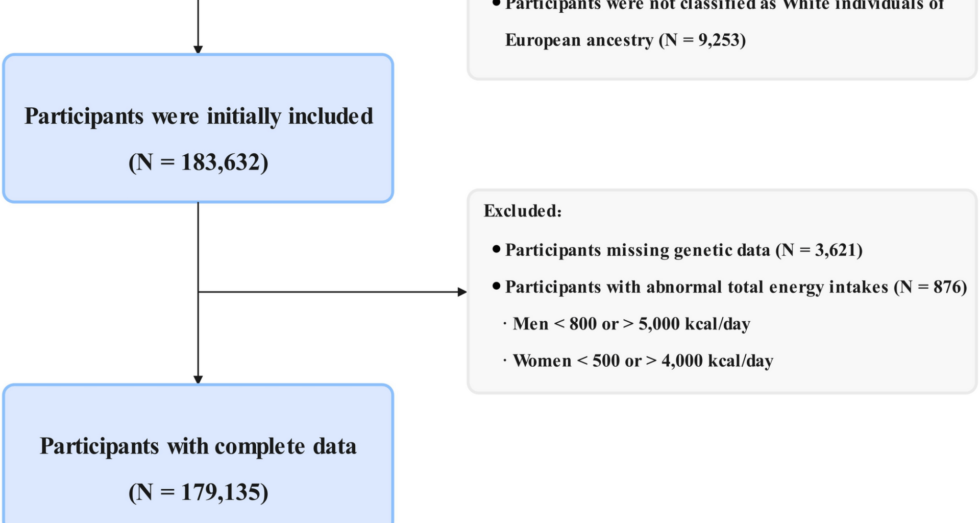The height and width of the screenshot is (523, 980).
Task: Click the right-pointing arrowhead at the Excluded box
Action: [462, 292]
